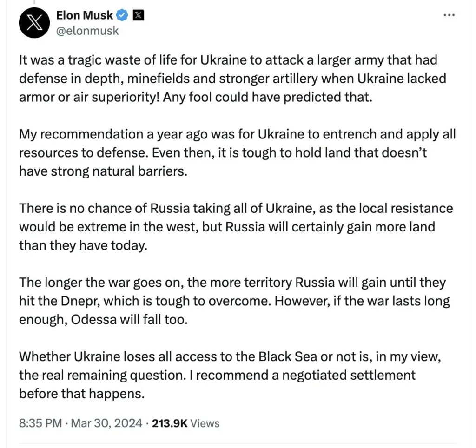The width and height of the screenshot is (476, 448).
Task: Click the 8:35 PM timestamp
Action: [40, 423]
